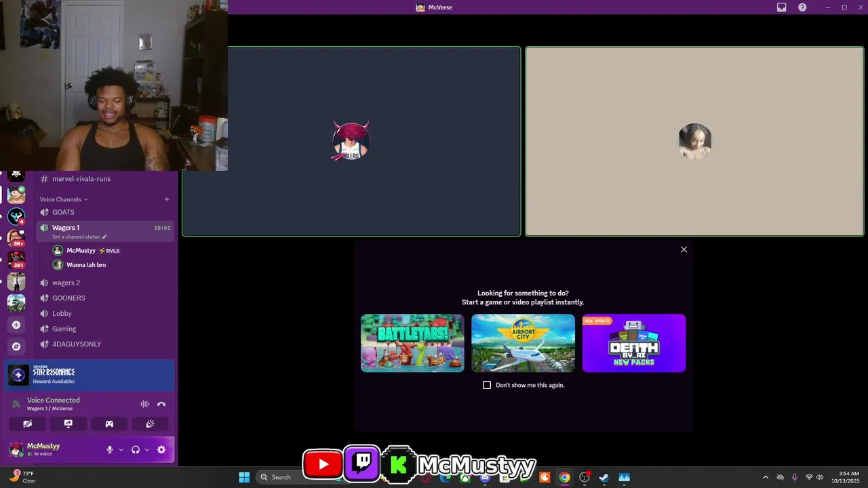Image resolution: width=868 pixels, height=488 pixels.
Task: Open headphone output options arrow
Action: click(146, 449)
